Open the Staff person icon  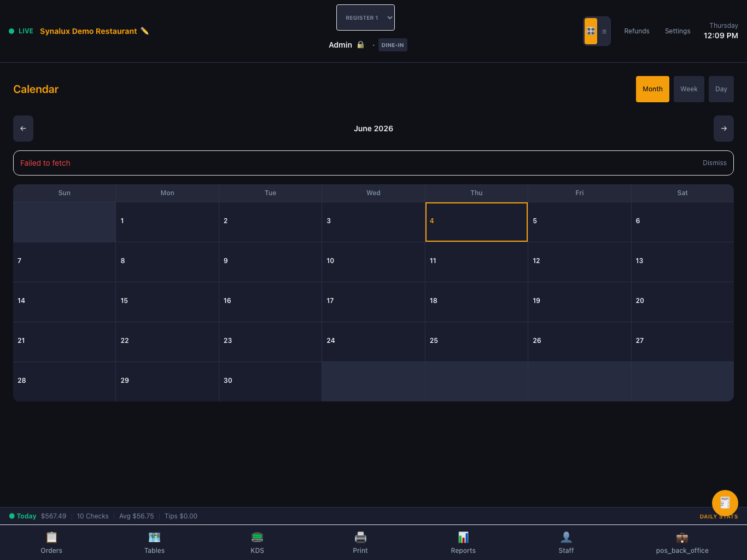567,537
